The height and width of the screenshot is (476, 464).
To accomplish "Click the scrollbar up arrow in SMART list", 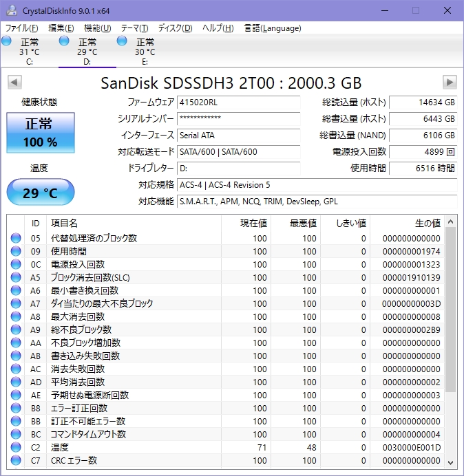I will coord(451,222).
